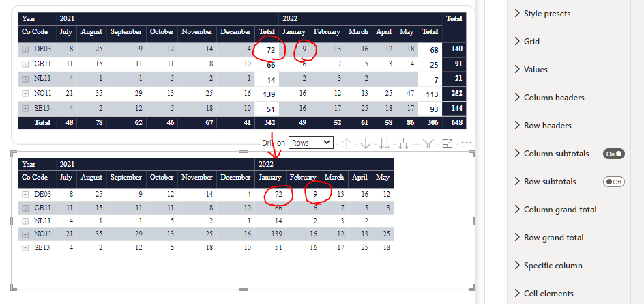The image size is (644, 304).
Task: Open the Drill on Rows dropdown
Action: 310,143
